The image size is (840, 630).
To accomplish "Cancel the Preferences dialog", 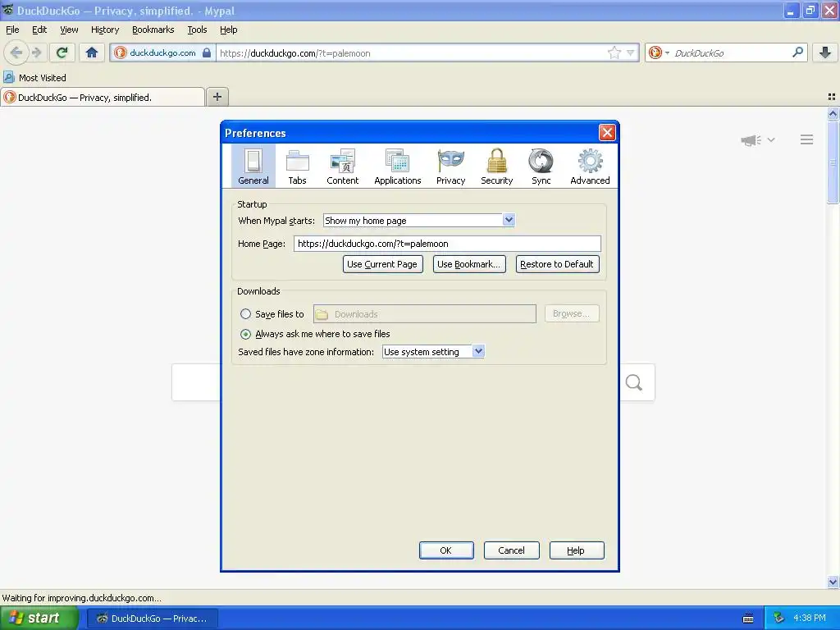I will (x=512, y=550).
